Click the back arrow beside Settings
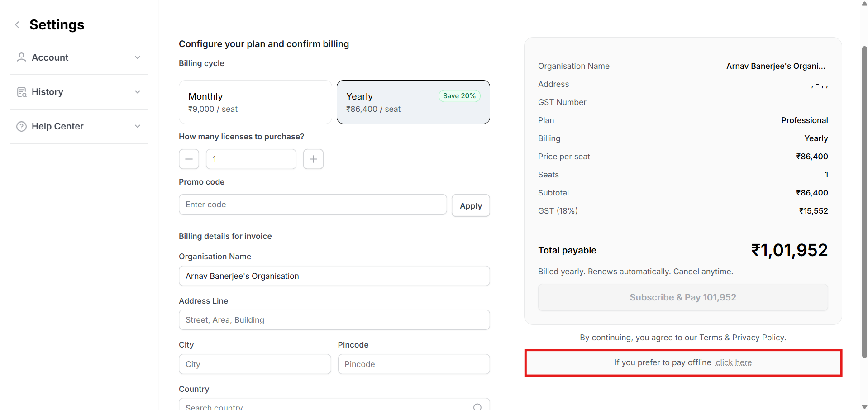Viewport: 868px width, 410px height. (17, 25)
